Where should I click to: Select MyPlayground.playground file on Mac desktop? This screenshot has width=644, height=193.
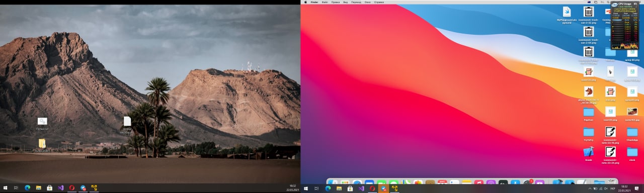(x=567, y=15)
